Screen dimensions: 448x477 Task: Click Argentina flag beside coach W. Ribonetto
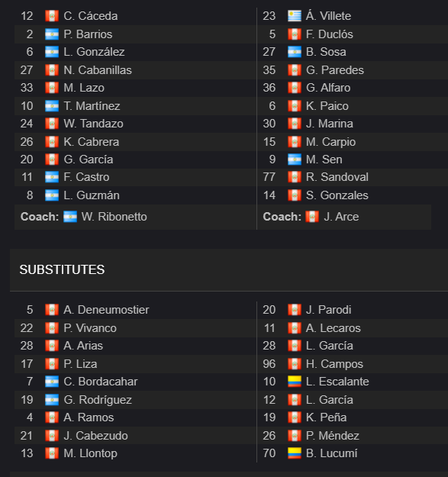pos(70,217)
